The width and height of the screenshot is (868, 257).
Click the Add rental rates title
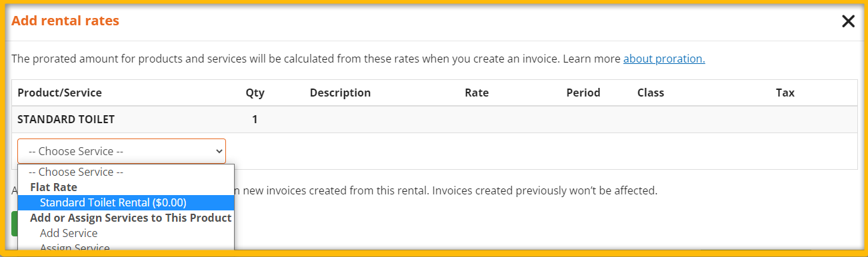coord(65,21)
